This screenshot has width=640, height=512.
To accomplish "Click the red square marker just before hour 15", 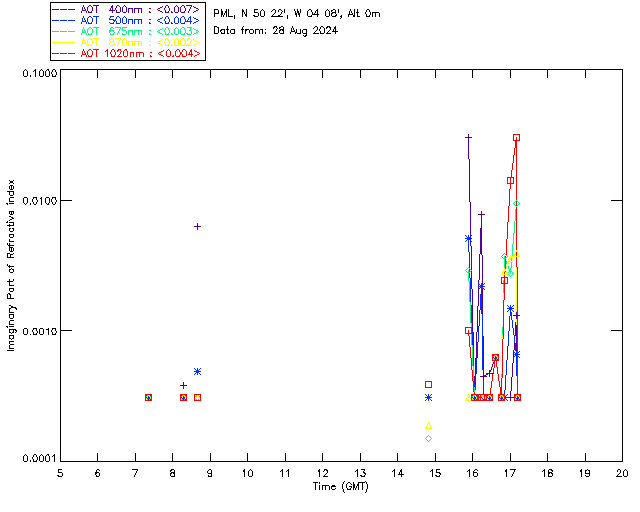I will (x=429, y=385).
